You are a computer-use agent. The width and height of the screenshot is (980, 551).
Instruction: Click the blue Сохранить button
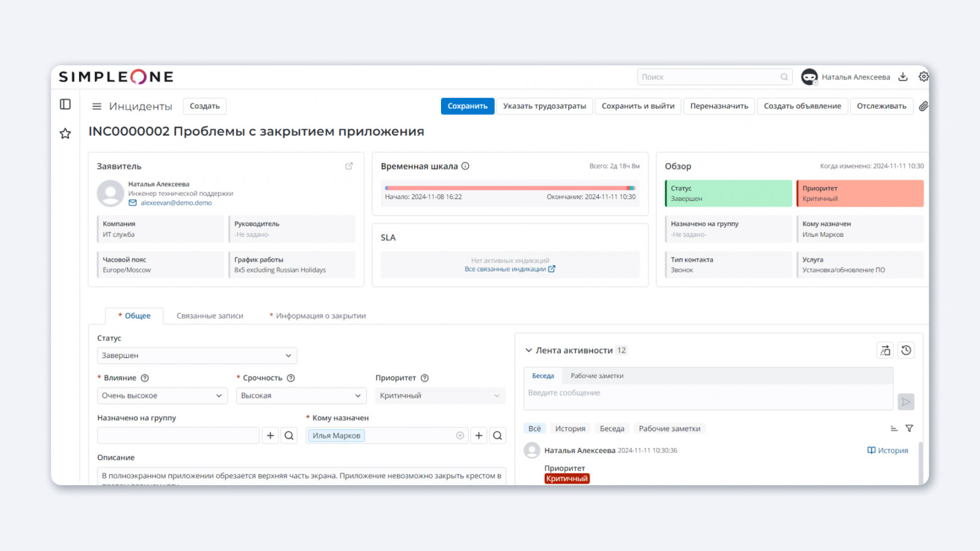467,106
